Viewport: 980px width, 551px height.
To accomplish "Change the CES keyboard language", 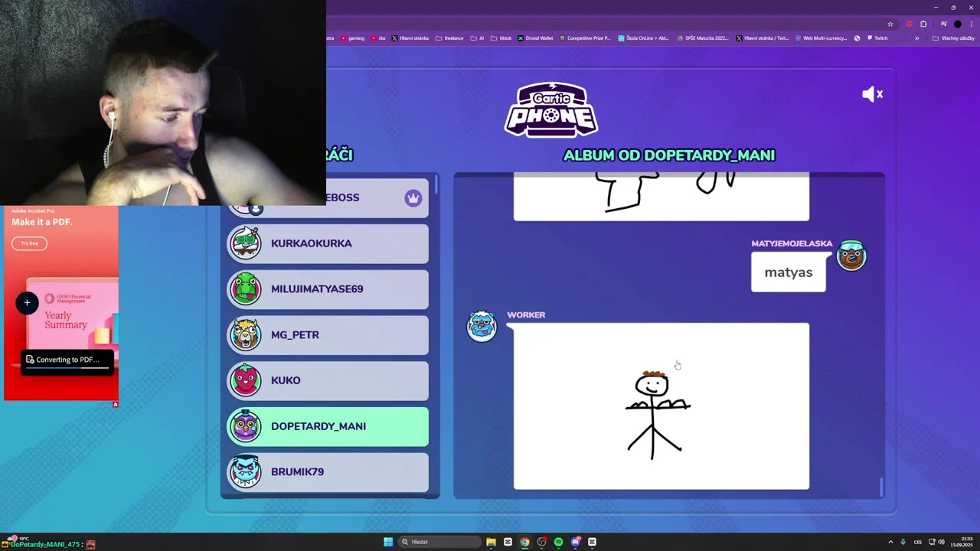I will (917, 542).
